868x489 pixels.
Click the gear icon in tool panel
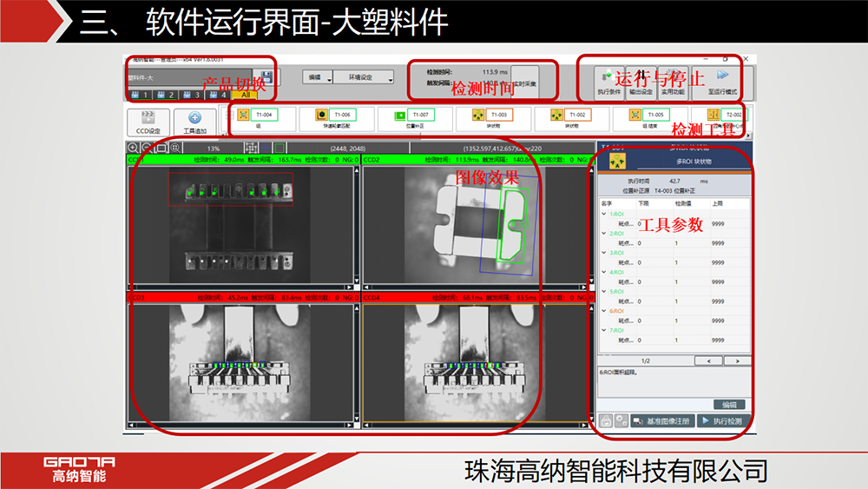point(621,421)
